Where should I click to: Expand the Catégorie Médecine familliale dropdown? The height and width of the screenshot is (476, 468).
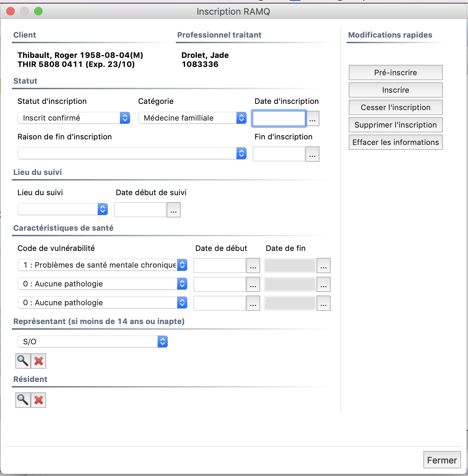tap(193, 118)
